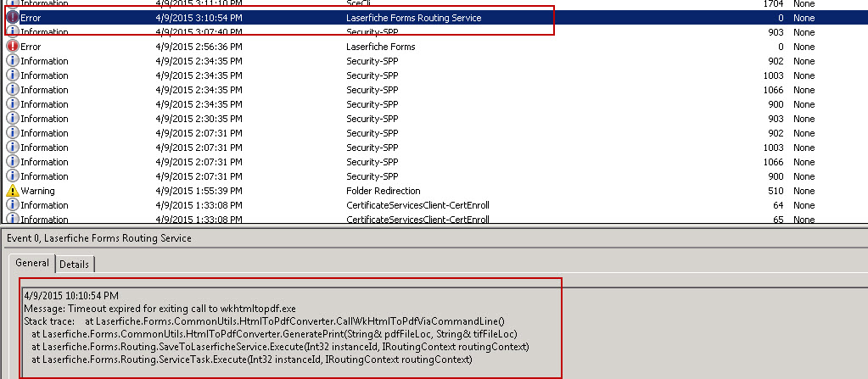
Task: Click 'Security-SPP' on event 1003 at 2:34:35 PM
Action: coord(372,75)
